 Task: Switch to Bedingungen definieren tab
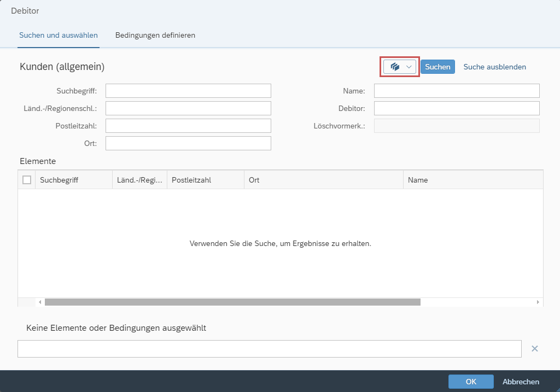(x=155, y=35)
